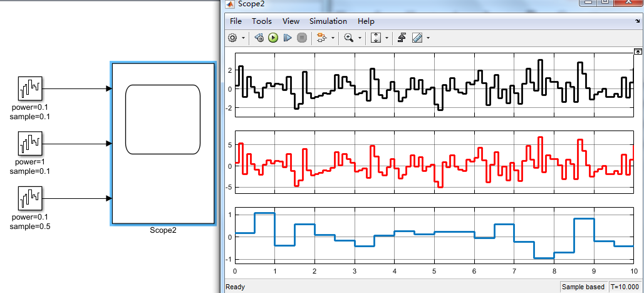Click the 'power=1' block label text
644x293 pixels.
(30, 162)
